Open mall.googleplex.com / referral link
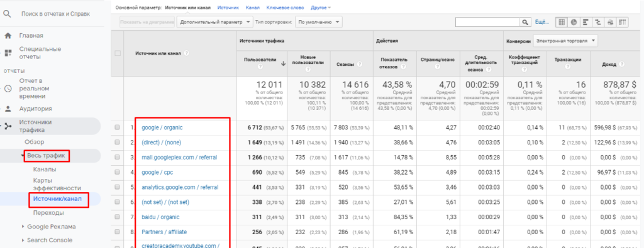 pos(179,158)
